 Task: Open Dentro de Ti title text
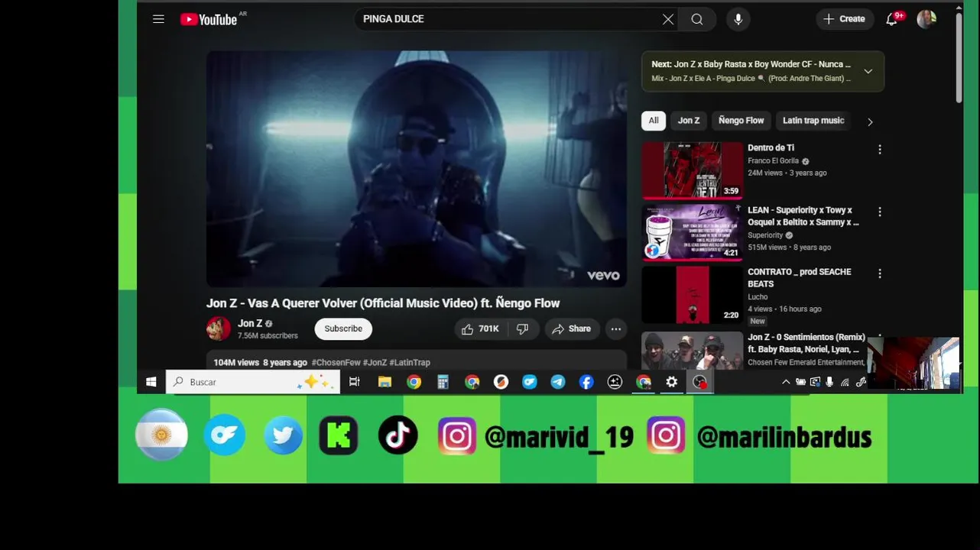click(771, 148)
